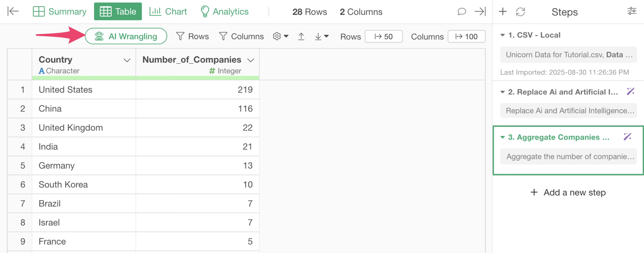This screenshot has height=253, width=644.
Task: Open the download arrow dropdown
Action: (321, 37)
